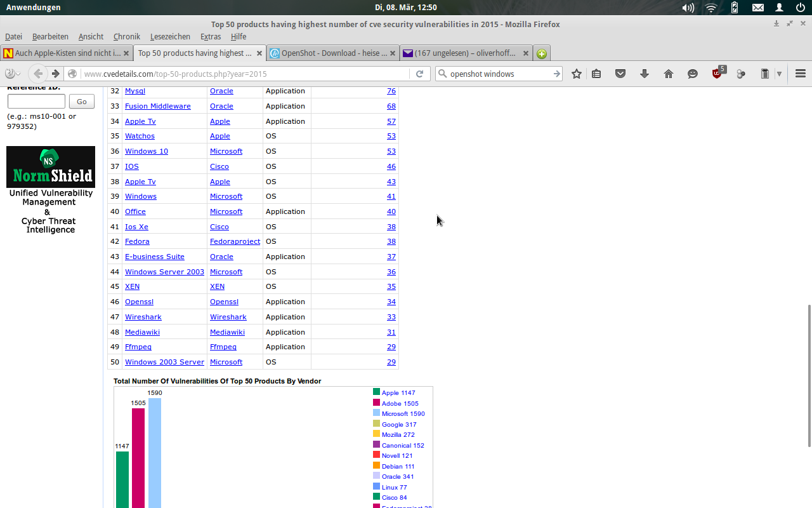The height and width of the screenshot is (508, 812).
Task: Click the clipboard extension toolbar icon
Action: pyautogui.click(x=765, y=74)
